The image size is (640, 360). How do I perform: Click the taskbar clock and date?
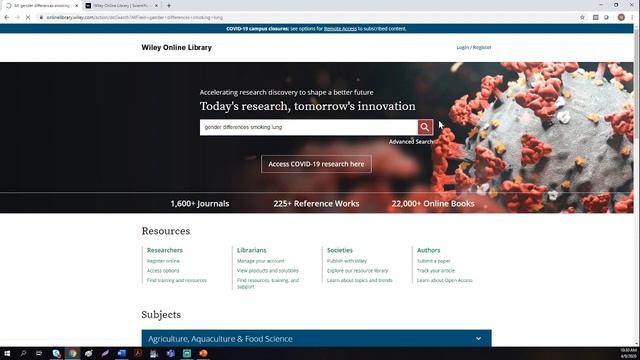629,353
